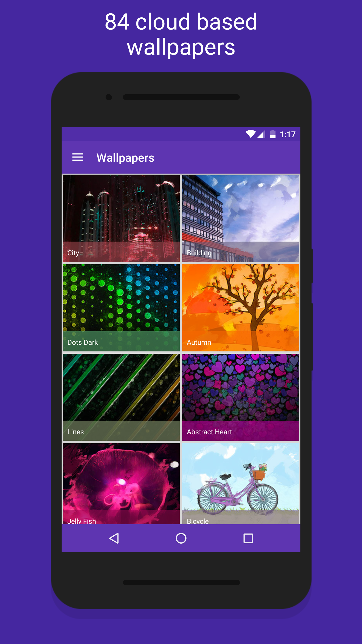Click the Dots Dark caption label
The width and height of the screenshot is (362, 644).
point(82,342)
